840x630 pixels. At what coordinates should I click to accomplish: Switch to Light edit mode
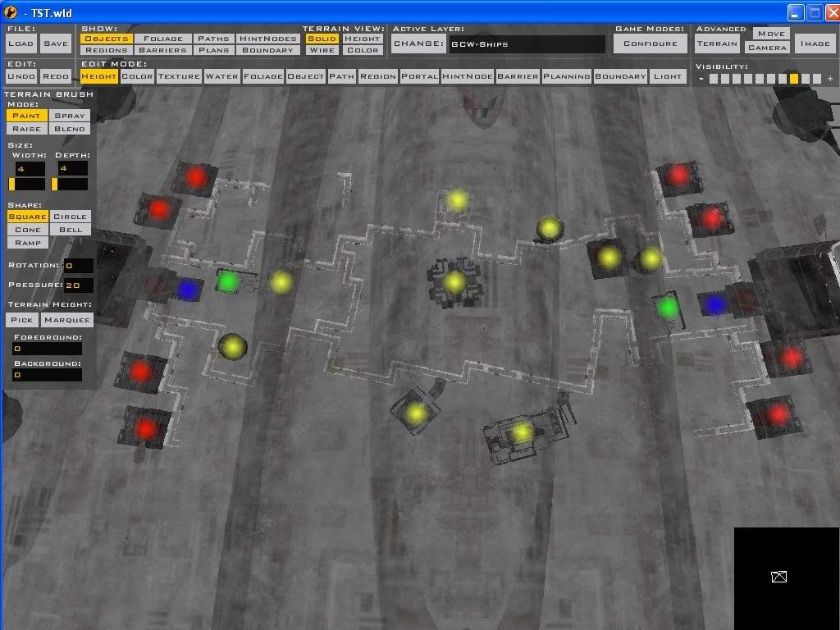coord(668,76)
